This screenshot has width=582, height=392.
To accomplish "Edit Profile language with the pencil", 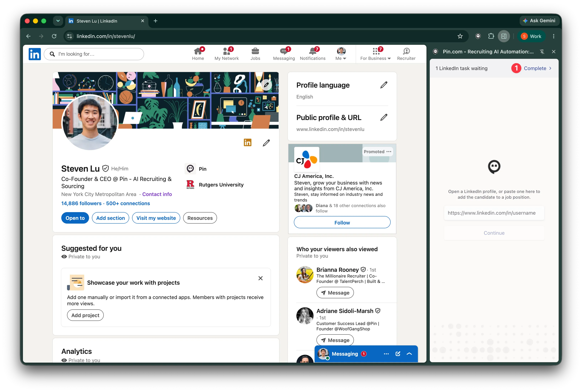I will click(x=384, y=85).
